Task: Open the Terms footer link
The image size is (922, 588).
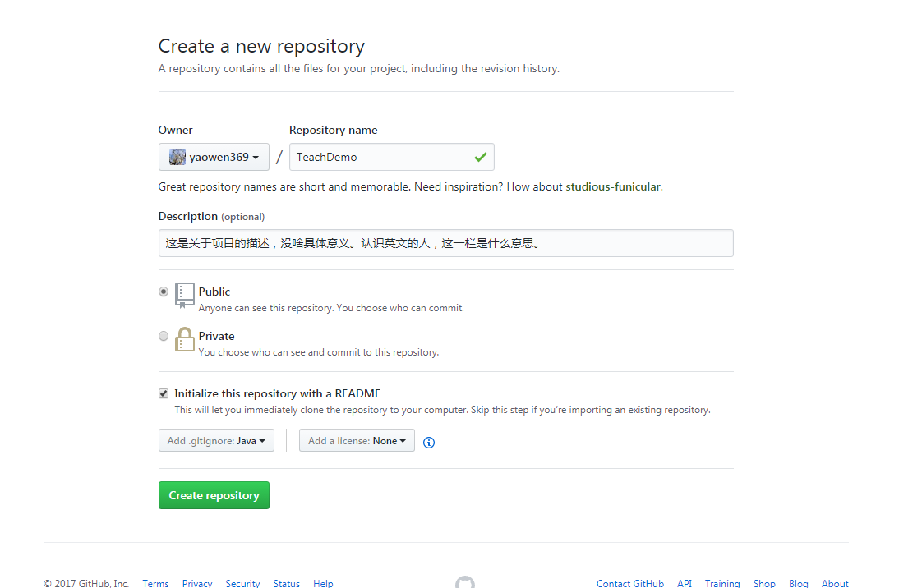Action: click(x=155, y=583)
